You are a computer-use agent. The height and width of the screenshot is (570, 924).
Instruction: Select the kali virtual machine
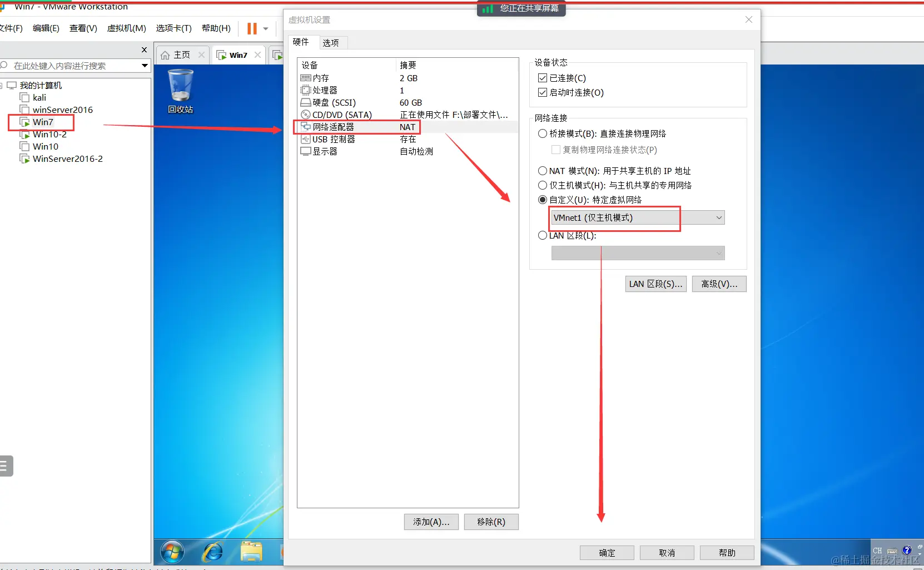[x=39, y=97]
